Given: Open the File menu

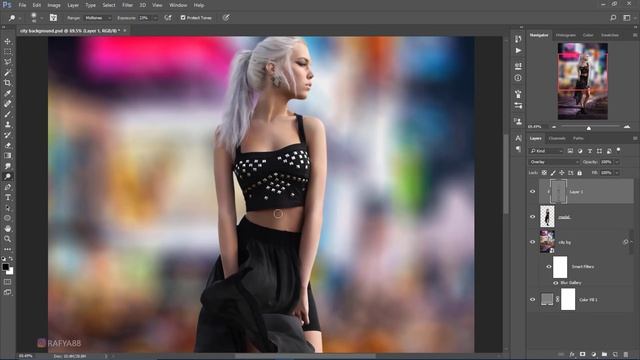Looking at the screenshot, I should [x=22, y=5].
